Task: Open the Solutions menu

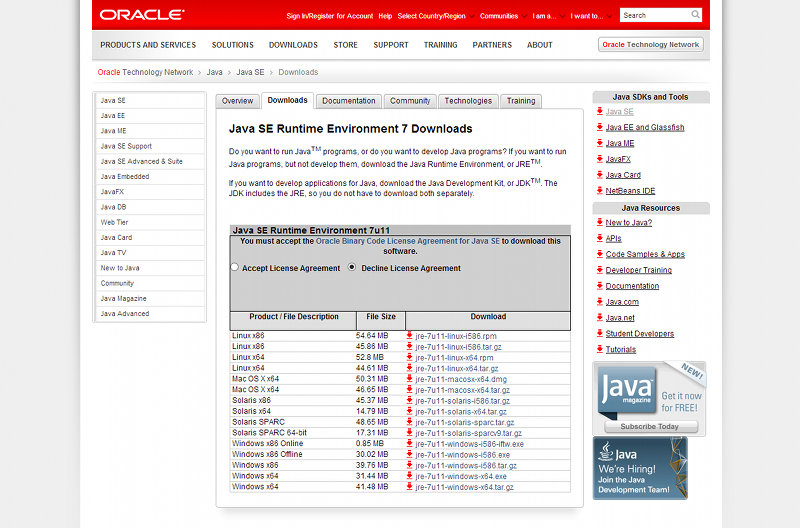Action: click(233, 45)
